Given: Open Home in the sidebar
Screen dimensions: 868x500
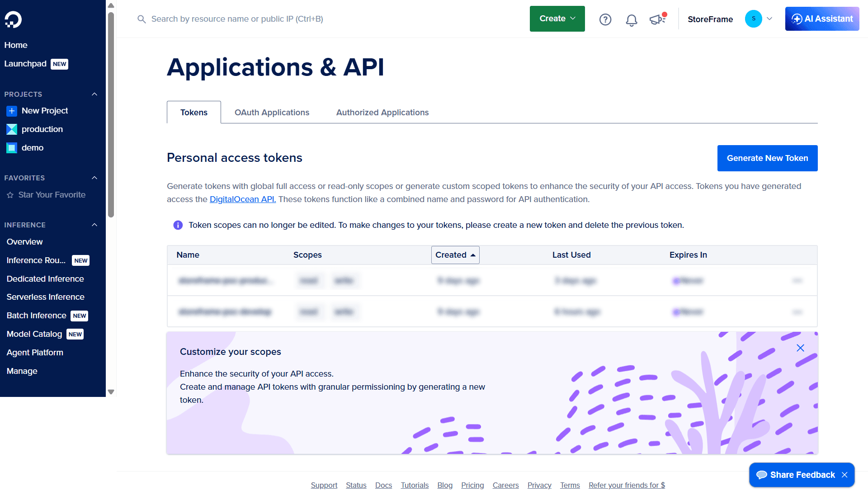Looking at the screenshot, I should click(x=16, y=45).
